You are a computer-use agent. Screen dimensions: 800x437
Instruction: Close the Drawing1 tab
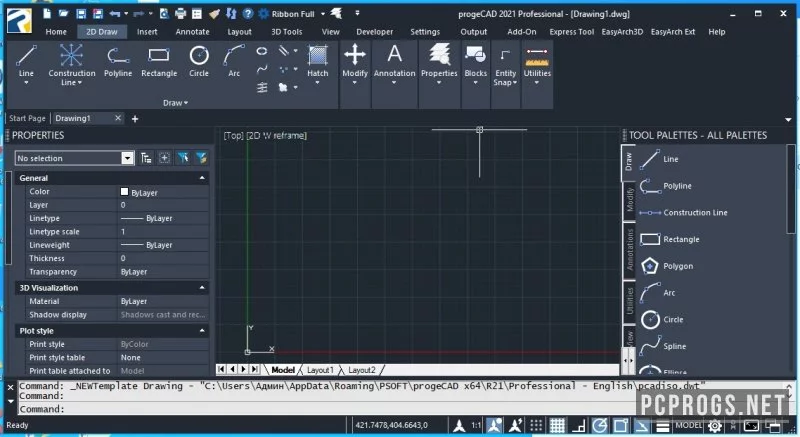[x=118, y=118]
